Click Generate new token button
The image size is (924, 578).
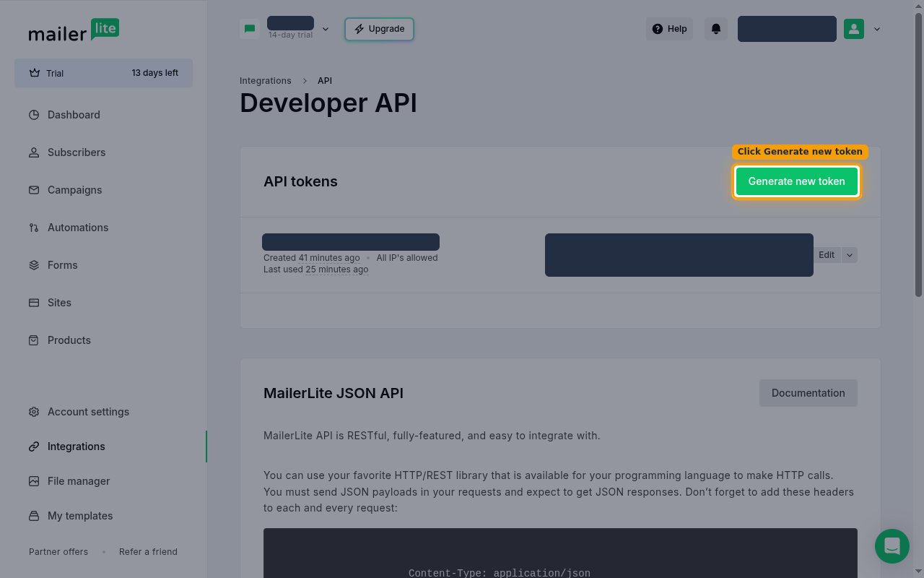796,181
